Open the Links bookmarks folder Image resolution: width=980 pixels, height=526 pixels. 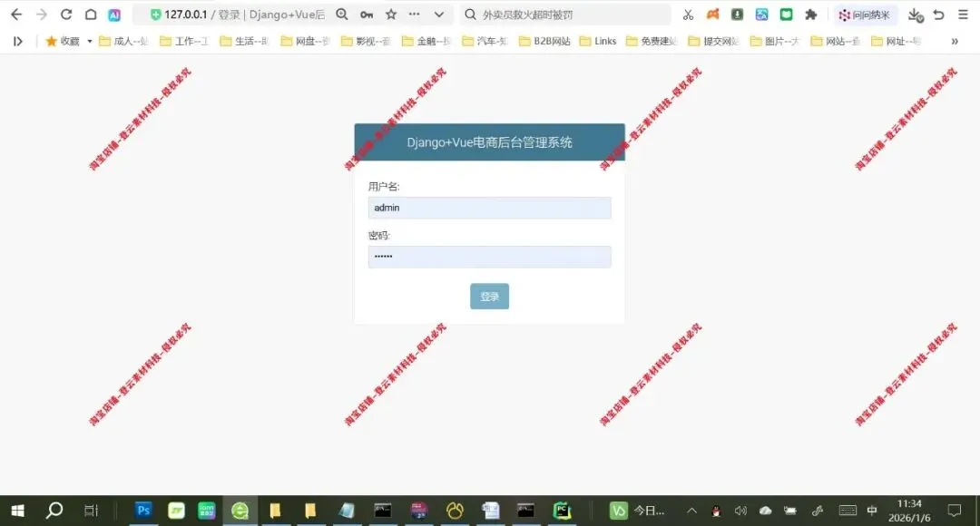[x=598, y=41]
